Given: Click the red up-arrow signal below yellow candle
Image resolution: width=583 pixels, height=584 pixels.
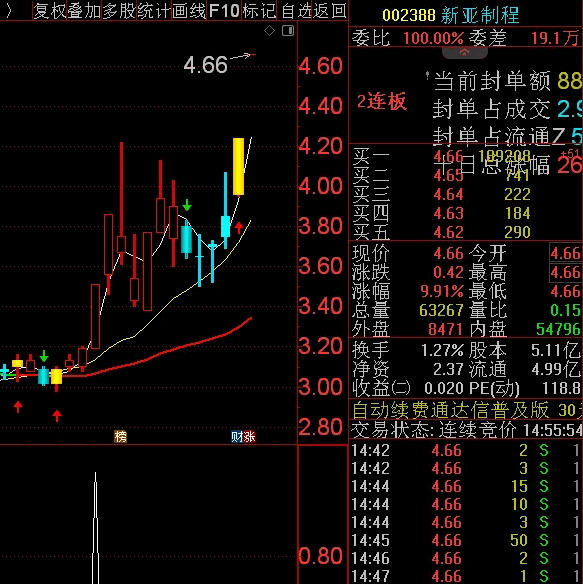Looking at the screenshot, I should click(239, 228).
